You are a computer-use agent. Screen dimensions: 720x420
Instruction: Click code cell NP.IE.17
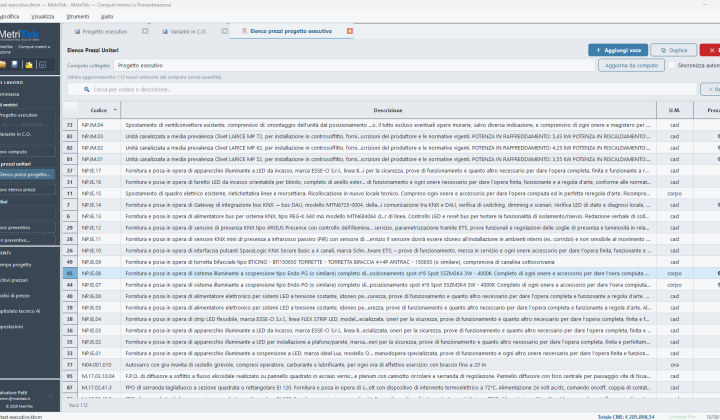[x=99, y=171]
